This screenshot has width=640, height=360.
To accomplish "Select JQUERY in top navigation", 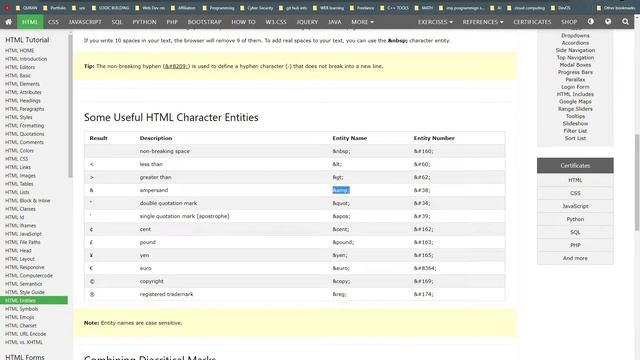I will coord(307,22).
